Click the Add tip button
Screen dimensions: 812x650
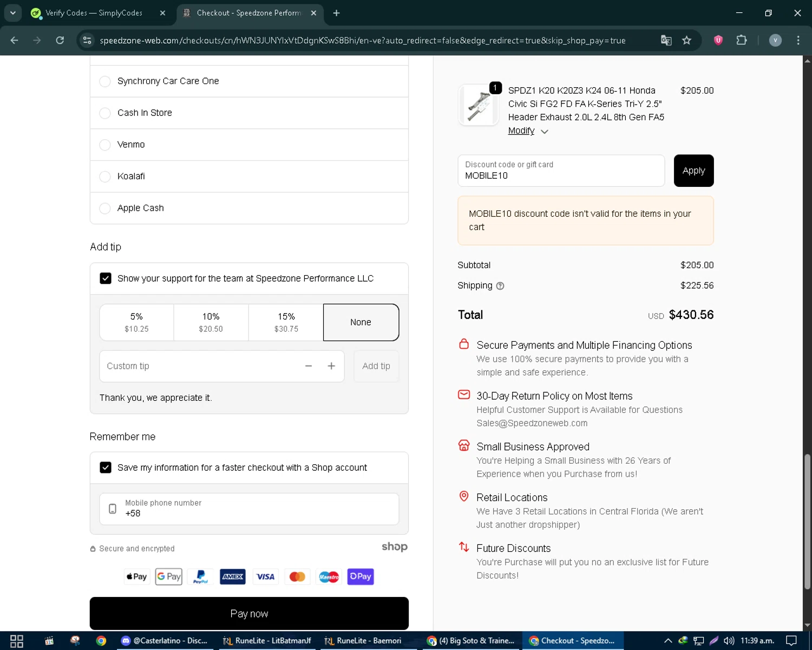[x=376, y=366]
